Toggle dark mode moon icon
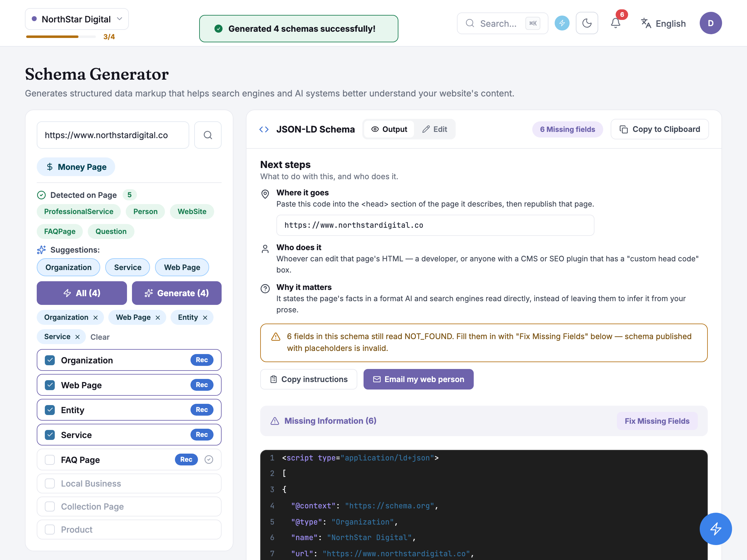This screenshot has height=560, width=747. coord(587,23)
